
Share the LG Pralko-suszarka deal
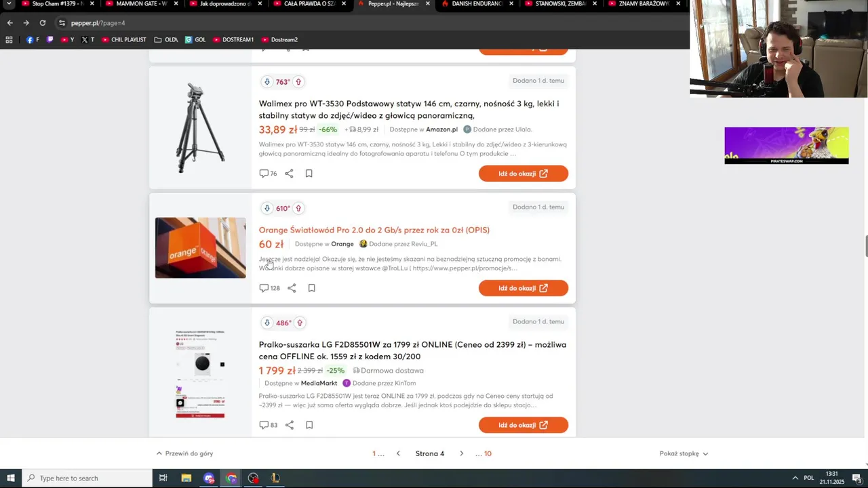click(289, 425)
